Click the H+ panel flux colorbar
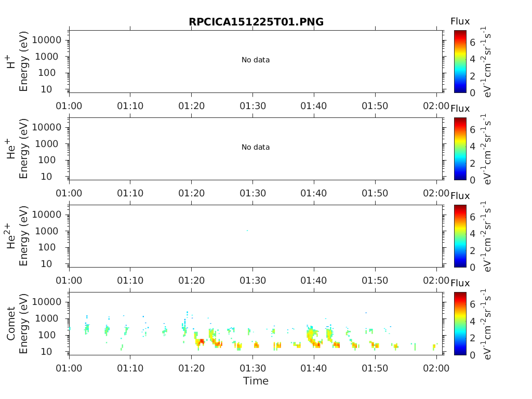 click(x=460, y=61)
